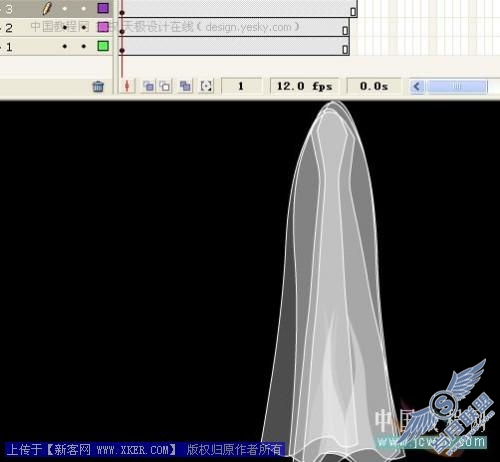
Task: Click the 12.0 fps frame rate field
Action: pyautogui.click(x=304, y=86)
